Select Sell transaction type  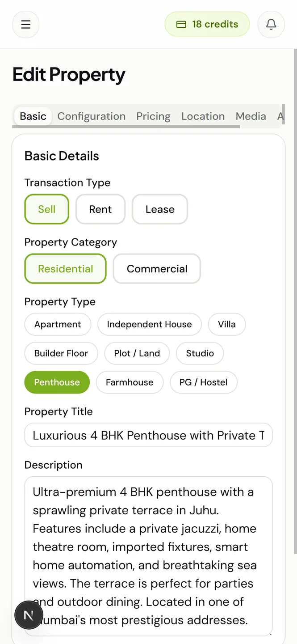tap(47, 209)
